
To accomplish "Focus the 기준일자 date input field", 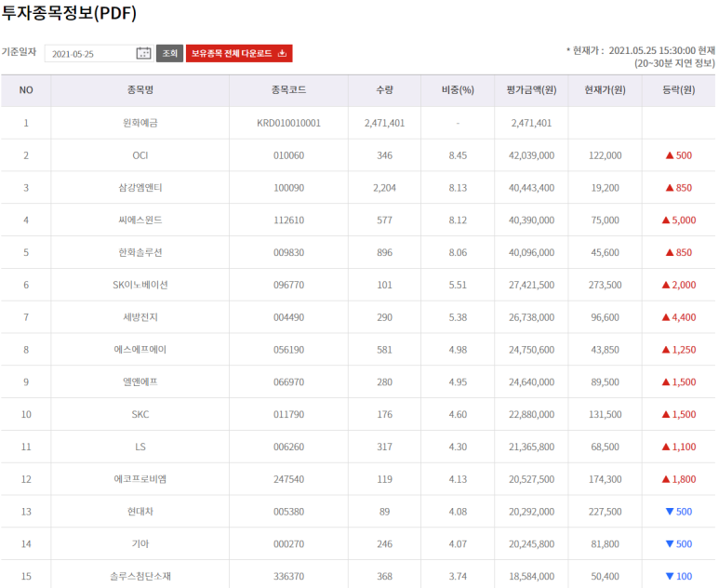I will (x=99, y=54).
